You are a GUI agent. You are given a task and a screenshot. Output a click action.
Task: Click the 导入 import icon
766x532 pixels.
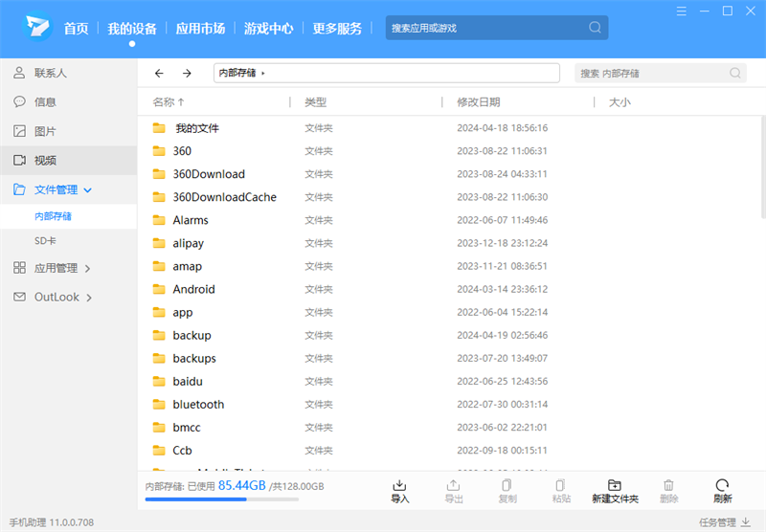coord(399,485)
